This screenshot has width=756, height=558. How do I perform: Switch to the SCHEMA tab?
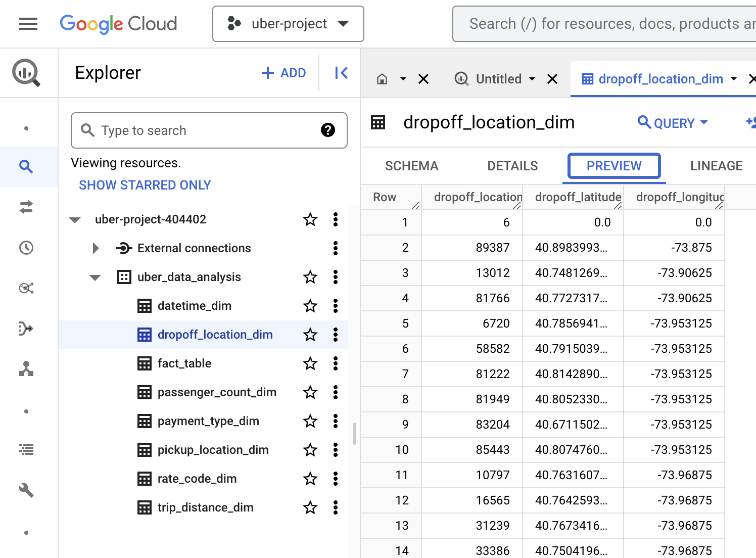(x=411, y=166)
